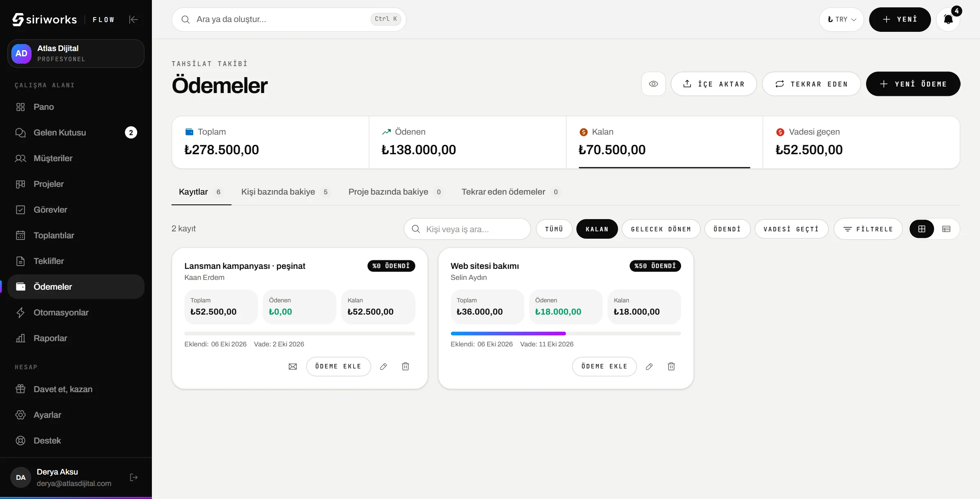Click the eye visibility toggle near İçe Aktar

click(653, 84)
